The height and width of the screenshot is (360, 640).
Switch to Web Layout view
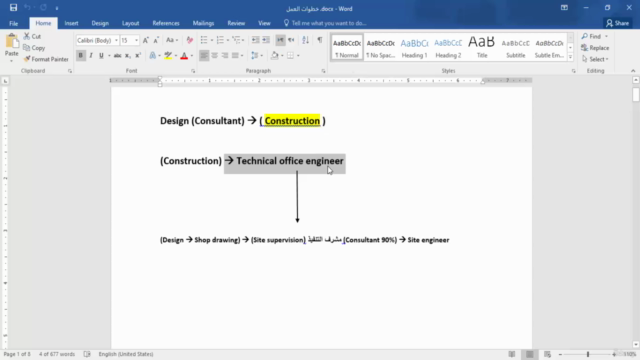point(547,354)
